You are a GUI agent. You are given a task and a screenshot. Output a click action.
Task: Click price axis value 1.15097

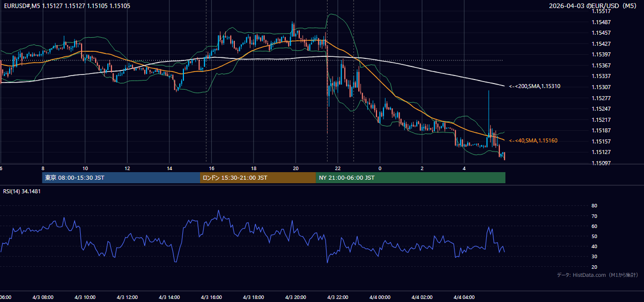(x=601, y=163)
